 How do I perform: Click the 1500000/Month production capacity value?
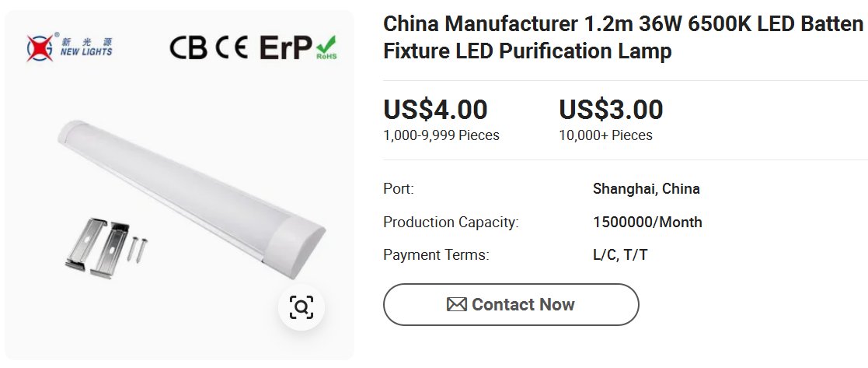pyautogui.click(x=647, y=223)
